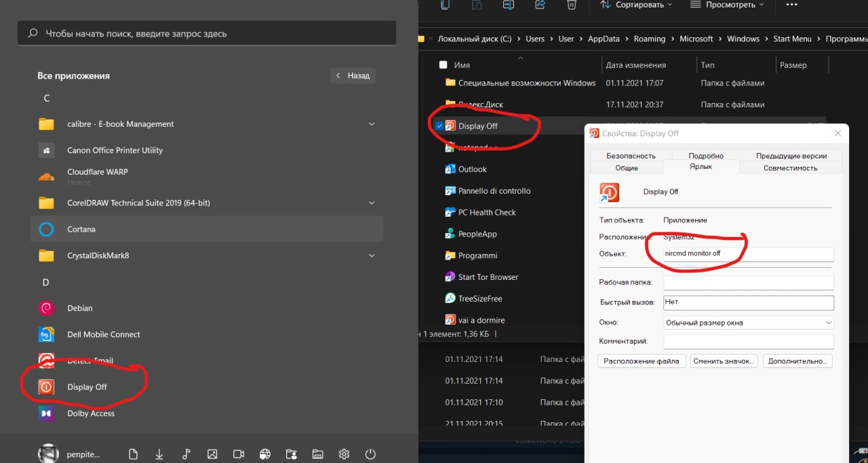The image size is (868, 463).
Task: Switch to the Безопасность tab
Action: pos(631,156)
